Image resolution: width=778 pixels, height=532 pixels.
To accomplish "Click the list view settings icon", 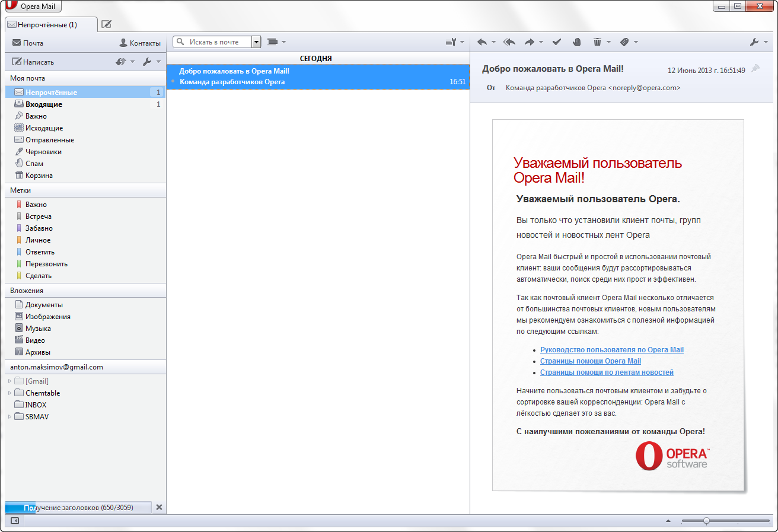I will pos(451,42).
